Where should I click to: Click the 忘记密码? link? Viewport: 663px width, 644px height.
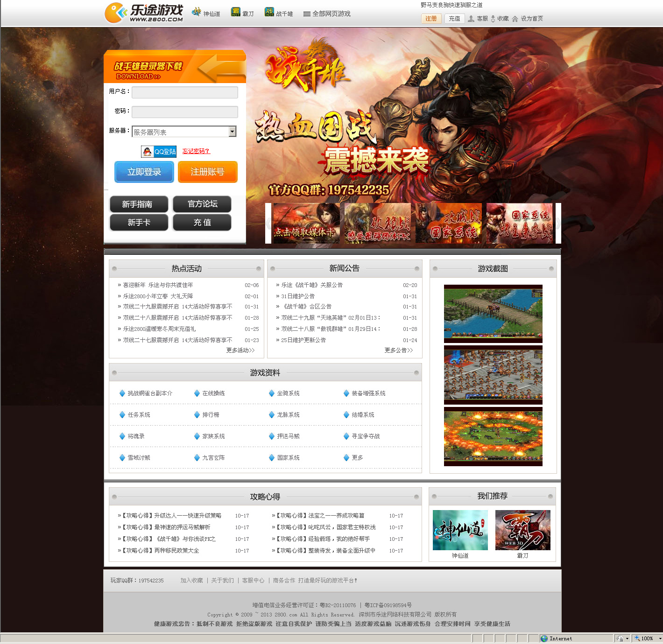coord(196,151)
